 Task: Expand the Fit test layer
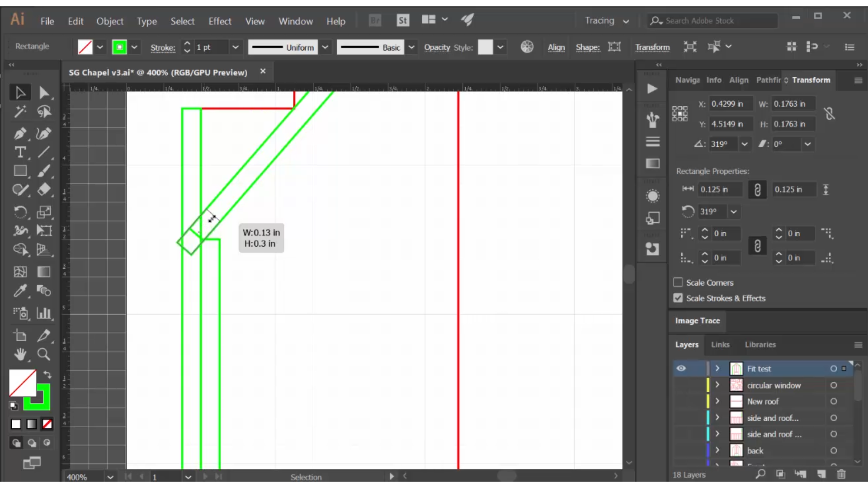point(717,368)
